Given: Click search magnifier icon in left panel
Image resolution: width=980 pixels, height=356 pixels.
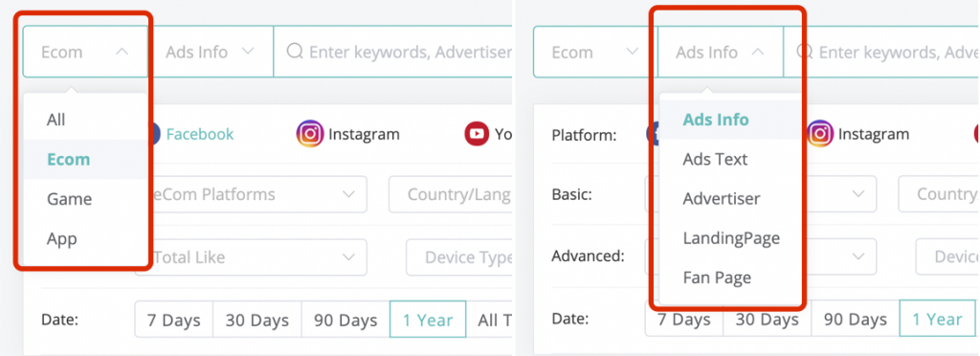Looking at the screenshot, I should pyautogui.click(x=295, y=52).
